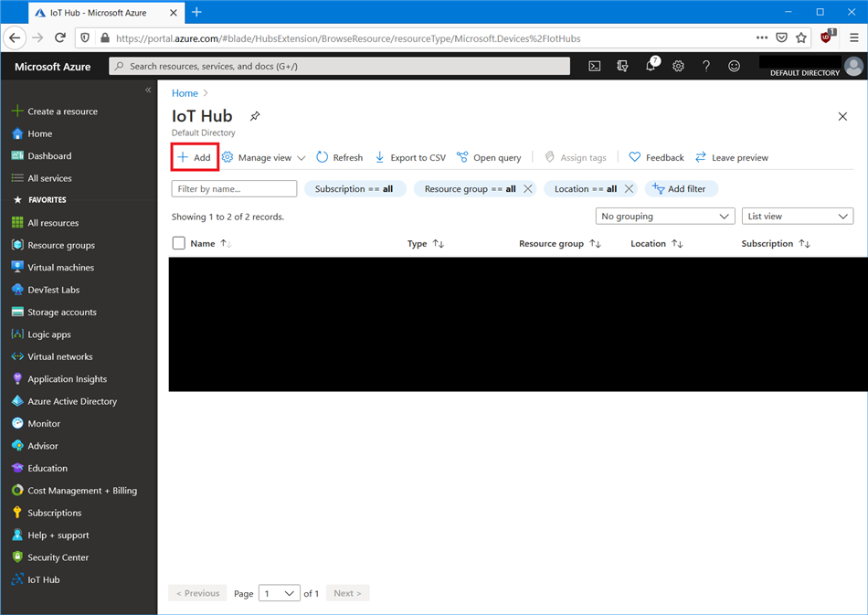Pin the IoT Hub blade to dashboard

coord(255,116)
